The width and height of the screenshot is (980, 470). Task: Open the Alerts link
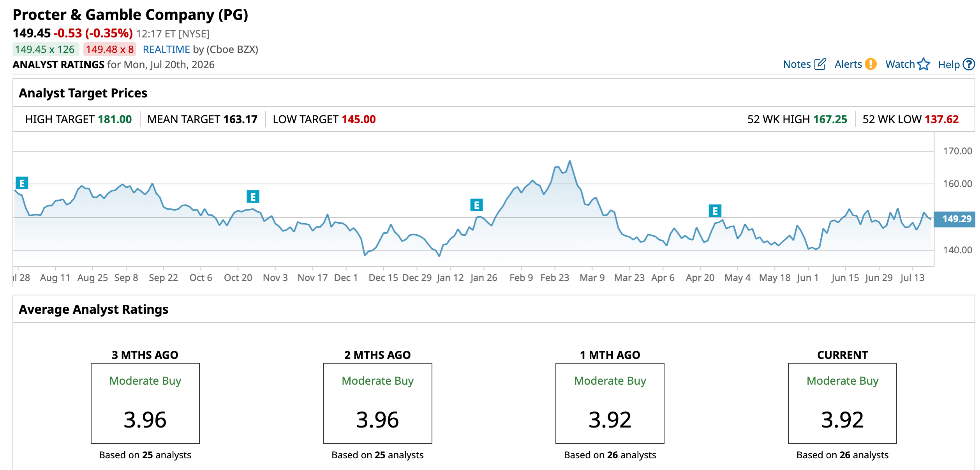[848, 64]
